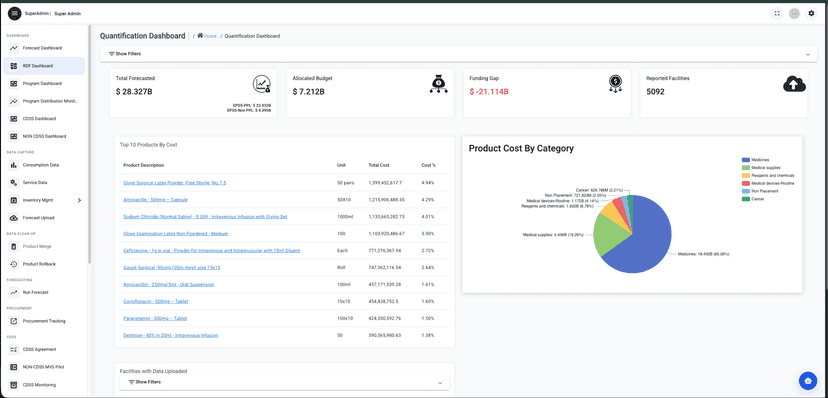Click the Consumption Data bar chart icon
The width and height of the screenshot is (828, 398).
tap(14, 165)
